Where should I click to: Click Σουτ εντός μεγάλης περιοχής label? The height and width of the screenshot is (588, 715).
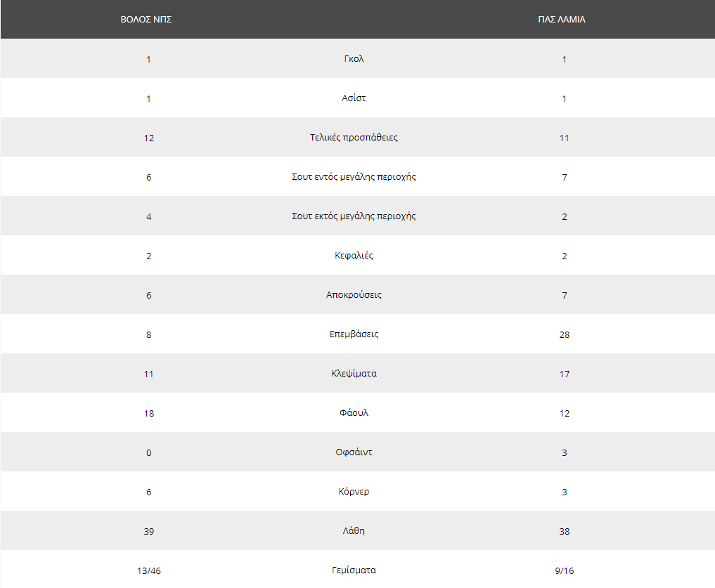(354, 177)
